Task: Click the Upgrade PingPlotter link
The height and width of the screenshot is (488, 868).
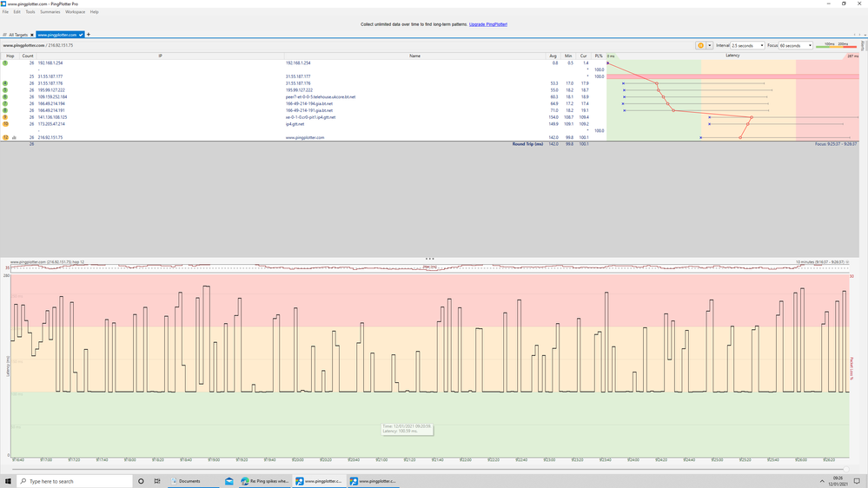Action: (x=488, y=24)
